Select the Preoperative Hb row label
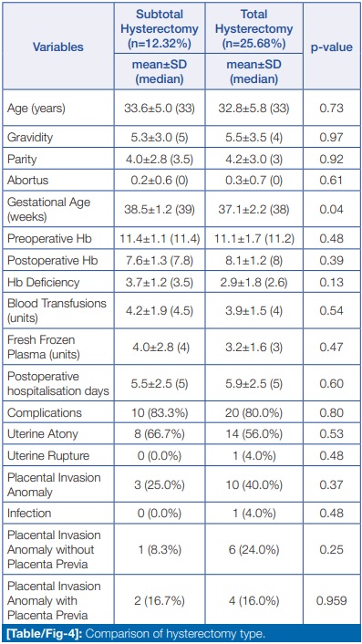The width and height of the screenshot is (362, 644). 49,239
